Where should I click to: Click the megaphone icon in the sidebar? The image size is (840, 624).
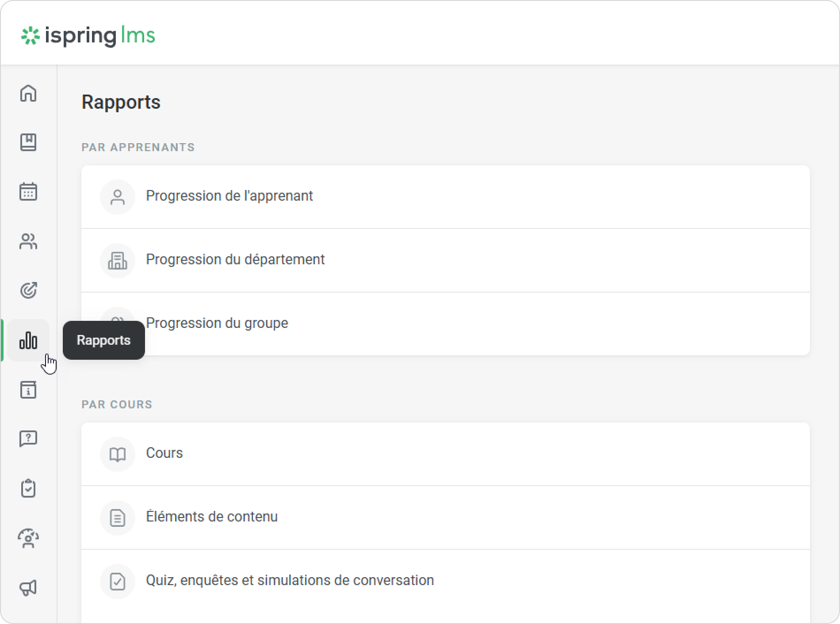click(28, 588)
